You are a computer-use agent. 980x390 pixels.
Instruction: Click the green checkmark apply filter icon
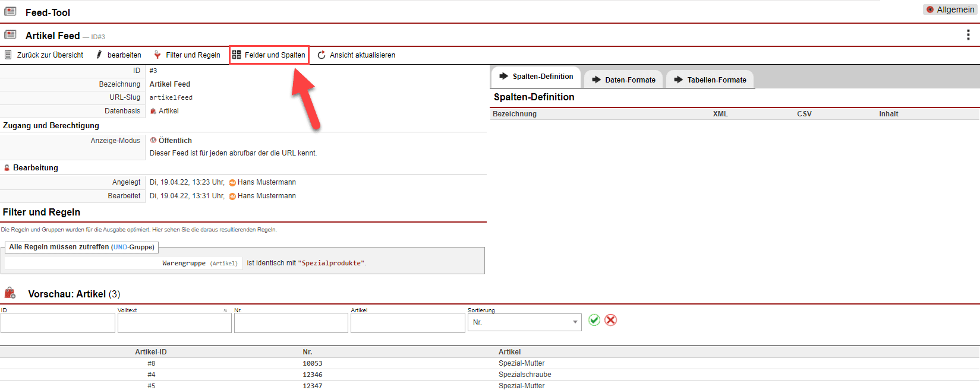click(594, 321)
